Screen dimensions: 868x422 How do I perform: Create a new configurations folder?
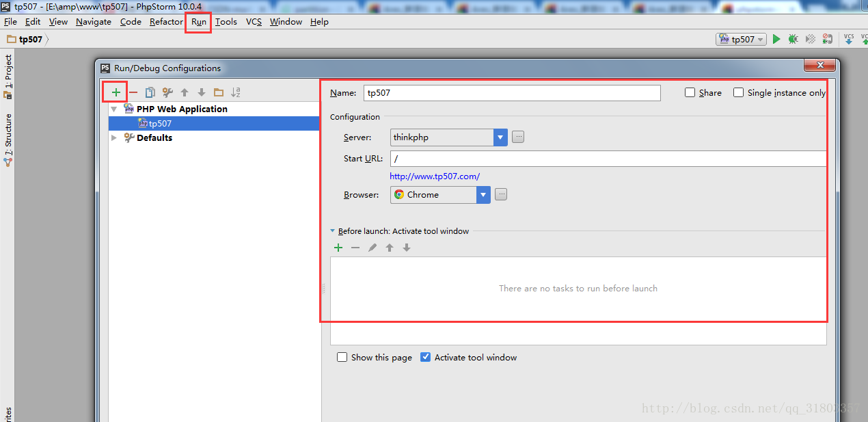219,92
